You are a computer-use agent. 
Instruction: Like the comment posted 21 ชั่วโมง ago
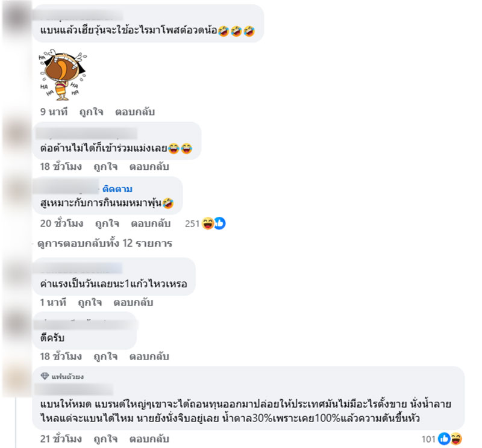click(105, 439)
